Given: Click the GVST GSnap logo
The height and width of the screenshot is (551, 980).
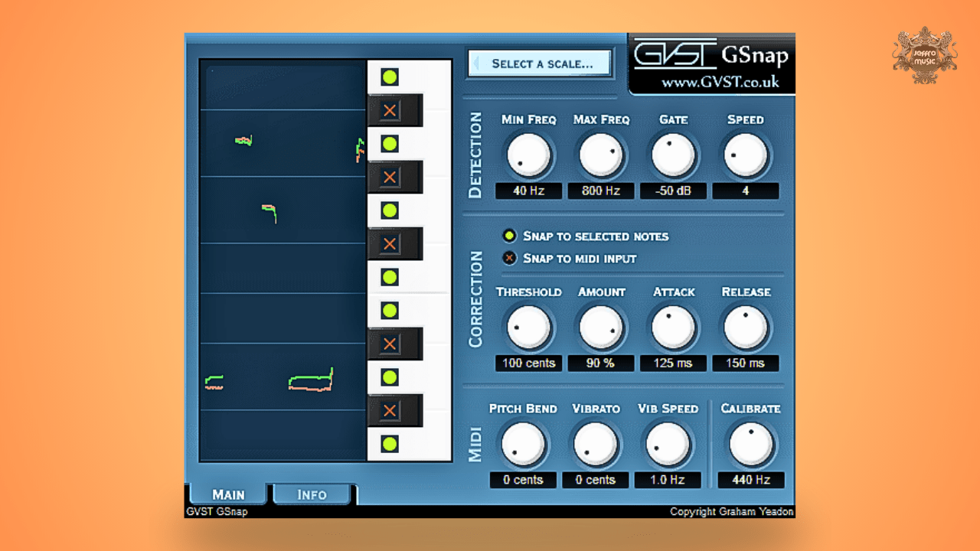Looking at the screenshot, I should click(x=710, y=54).
